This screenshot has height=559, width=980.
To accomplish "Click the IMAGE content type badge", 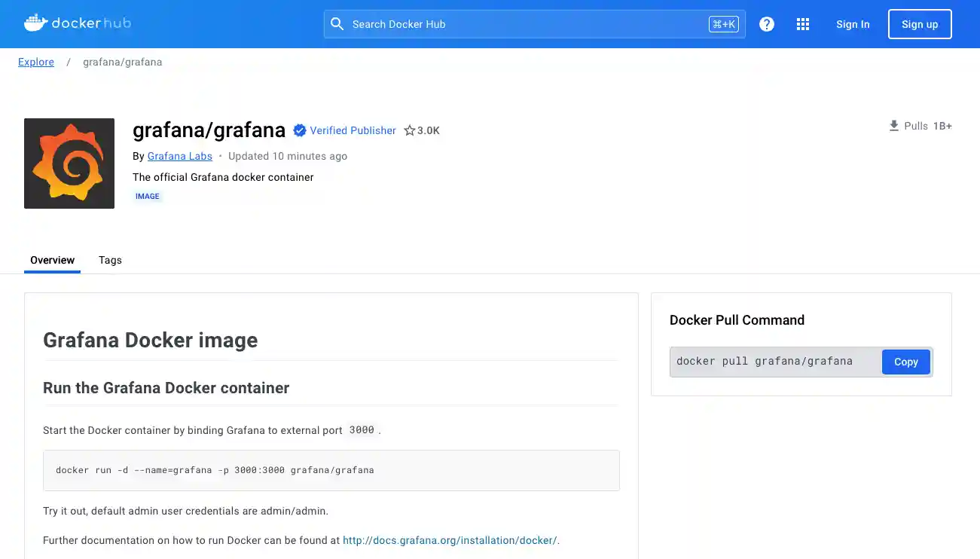I will (x=148, y=196).
